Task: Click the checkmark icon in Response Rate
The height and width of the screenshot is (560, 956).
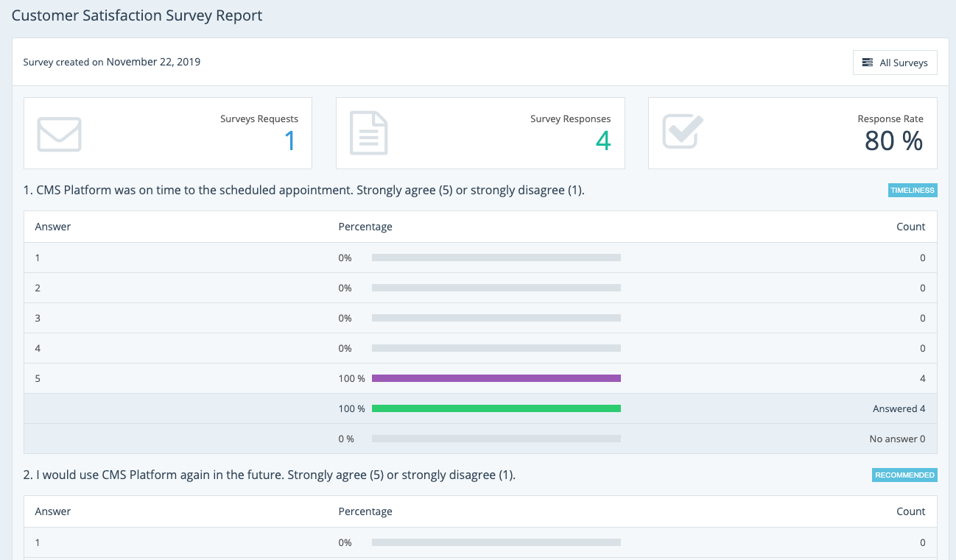Action: (x=683, y=132)
